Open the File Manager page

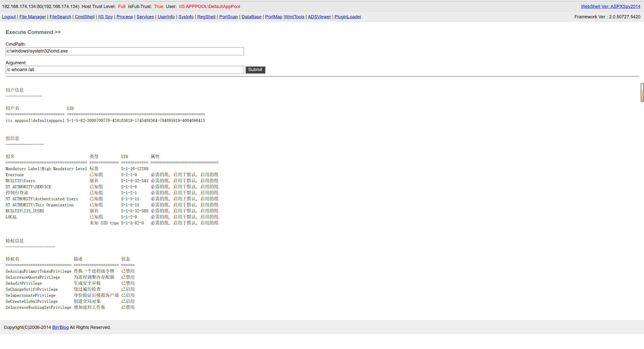tap(33, 17)
